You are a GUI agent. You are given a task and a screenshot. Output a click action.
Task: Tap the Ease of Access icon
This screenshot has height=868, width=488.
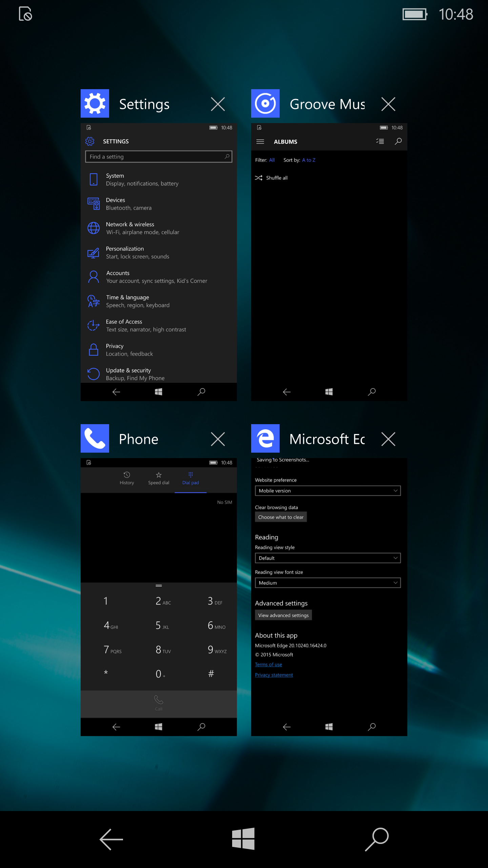94,325
